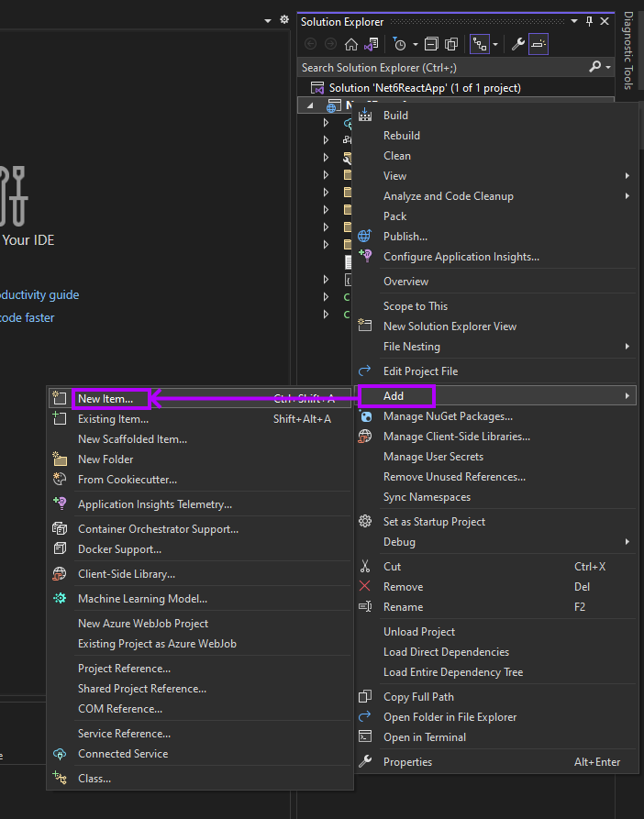Choose New Scaffolded Item
The image size is (644, 819).
click(x=132, y=439)
